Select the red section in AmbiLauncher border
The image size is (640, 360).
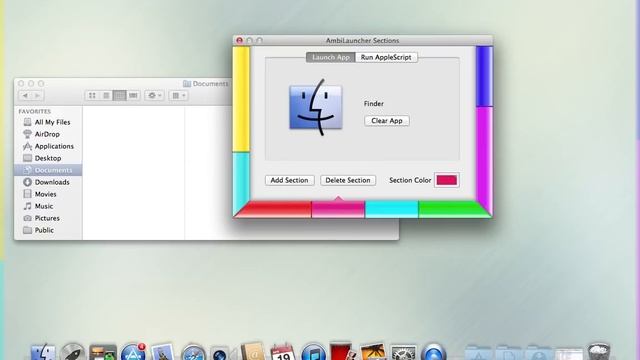[273, 209]
